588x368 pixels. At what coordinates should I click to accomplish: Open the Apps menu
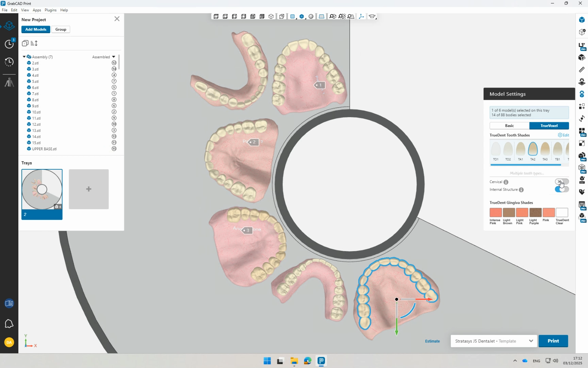pos(37,10)
